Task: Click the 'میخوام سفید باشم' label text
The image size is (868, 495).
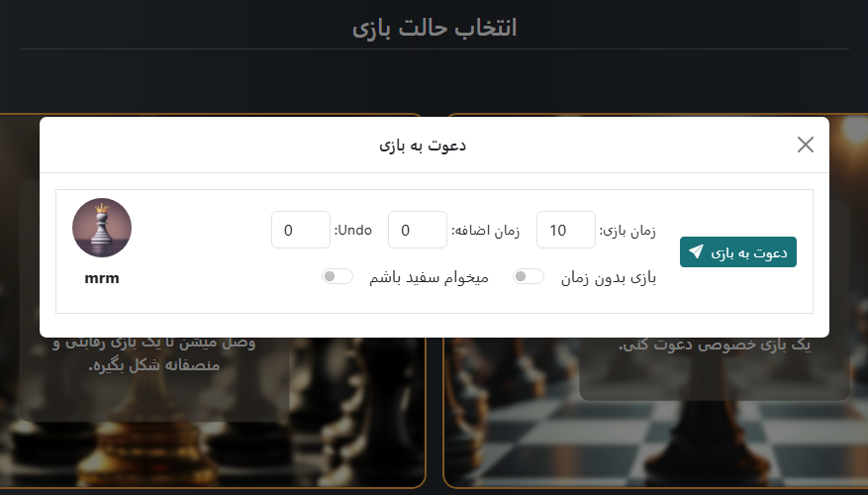Action: [x=429, y=278]
